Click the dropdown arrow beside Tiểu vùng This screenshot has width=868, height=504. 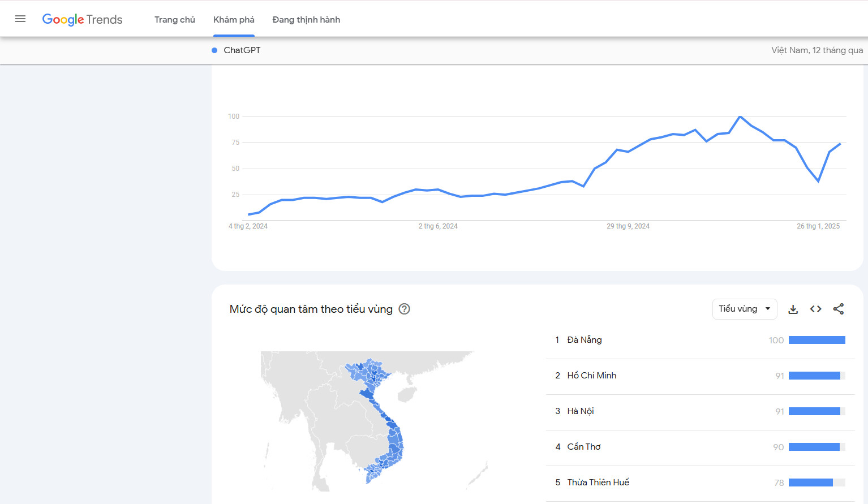tap(768, 309)
